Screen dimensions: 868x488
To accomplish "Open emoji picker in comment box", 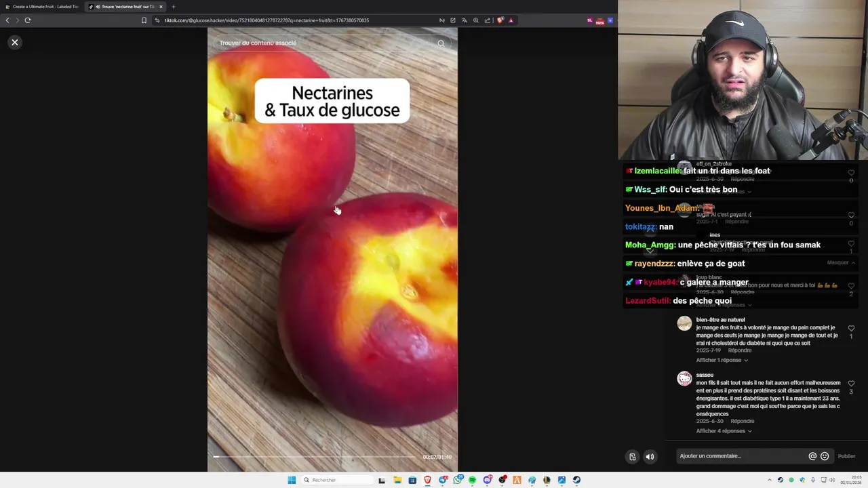I will click(825, 456).
